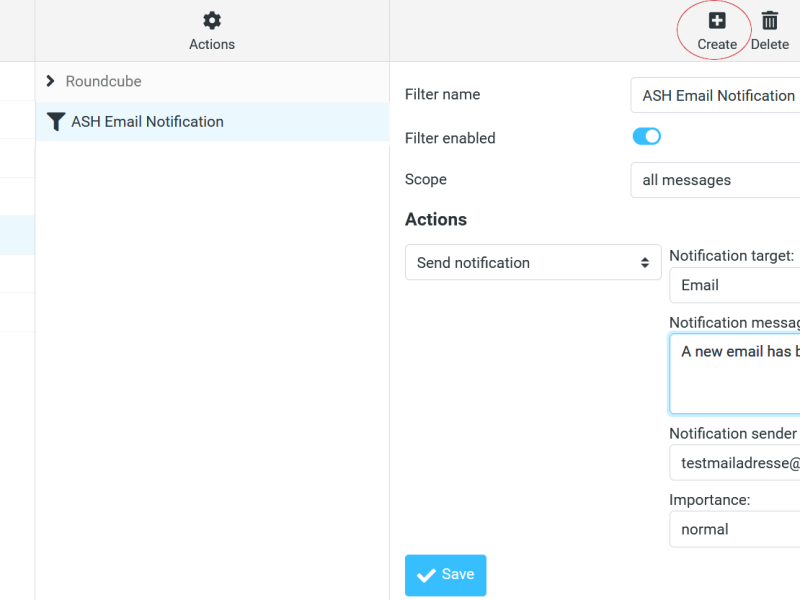Click the Delete trash icon
Image resolution: width=800 pixels, height=600 pixels.
coord(769,21)
